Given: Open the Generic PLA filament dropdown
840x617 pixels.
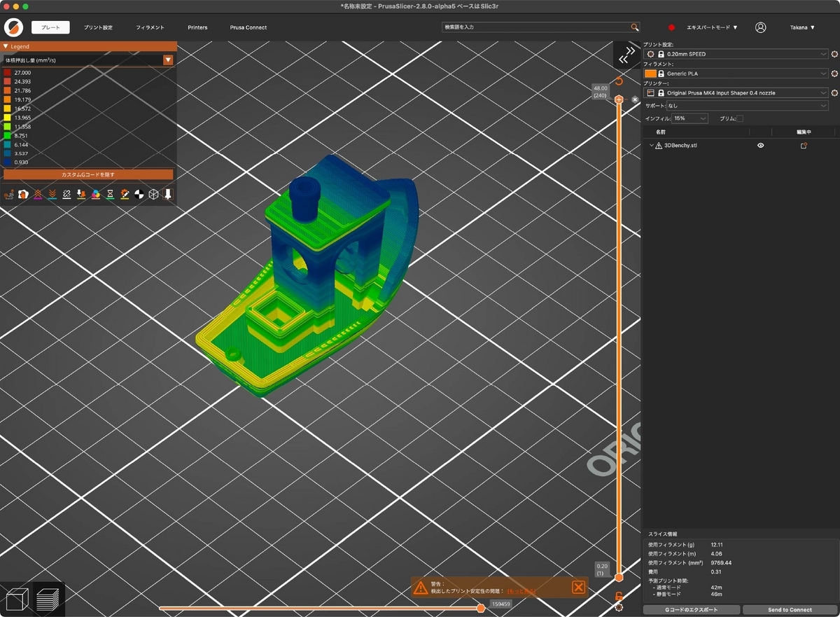Looking at the screenshot, I should (x=736, y=73).
